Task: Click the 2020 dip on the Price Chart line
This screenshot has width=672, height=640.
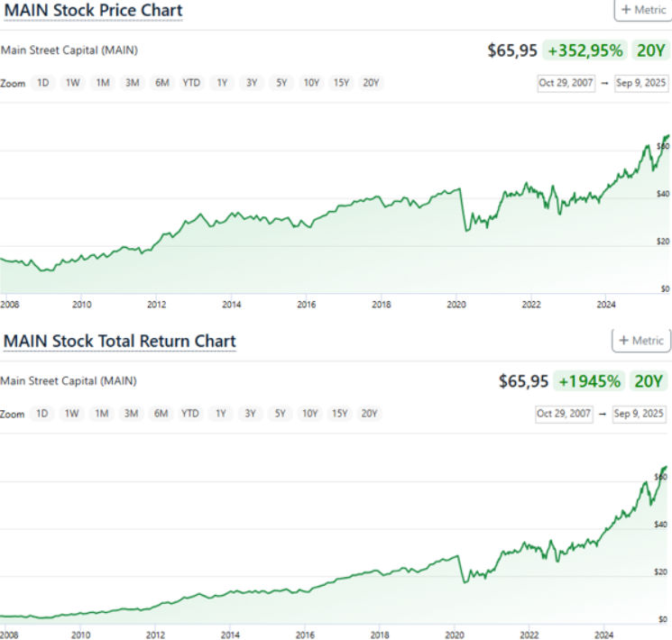Action: coord(466,231)
